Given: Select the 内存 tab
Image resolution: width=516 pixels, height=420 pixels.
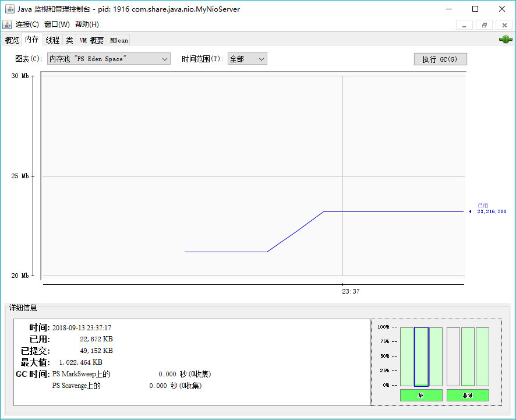Looking at the screenshot, I should 32,40.
